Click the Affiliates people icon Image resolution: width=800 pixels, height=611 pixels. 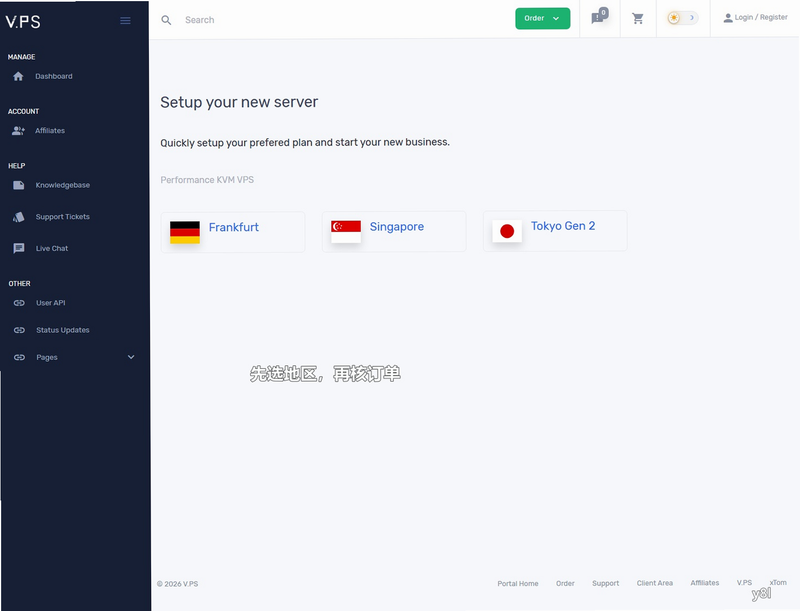click(x=18, y=131)
